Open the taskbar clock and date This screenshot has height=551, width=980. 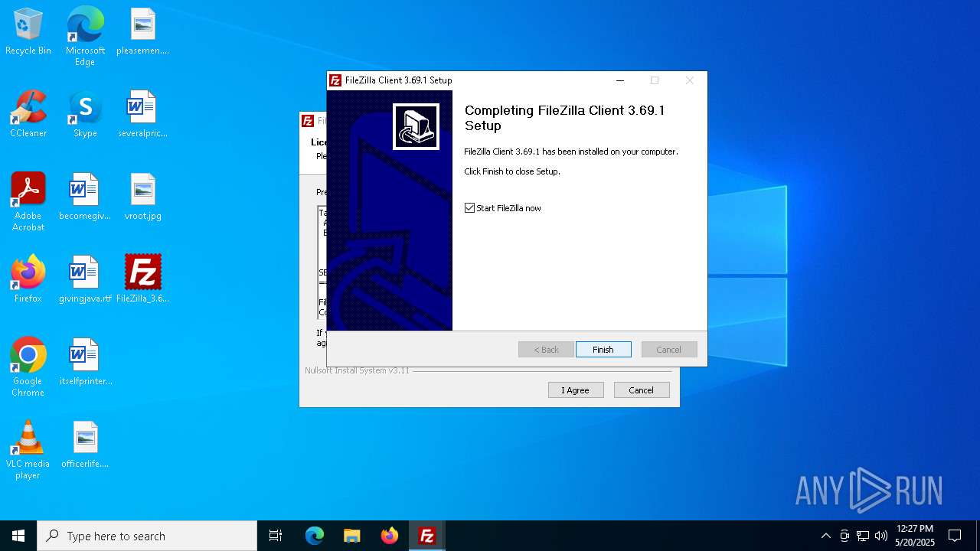pyautogui.click(x=915, y=536)
